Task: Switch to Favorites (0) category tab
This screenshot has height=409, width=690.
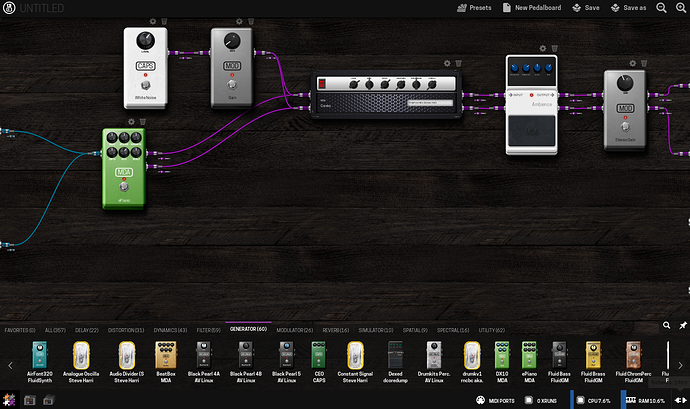Action: tap(20, 330)
